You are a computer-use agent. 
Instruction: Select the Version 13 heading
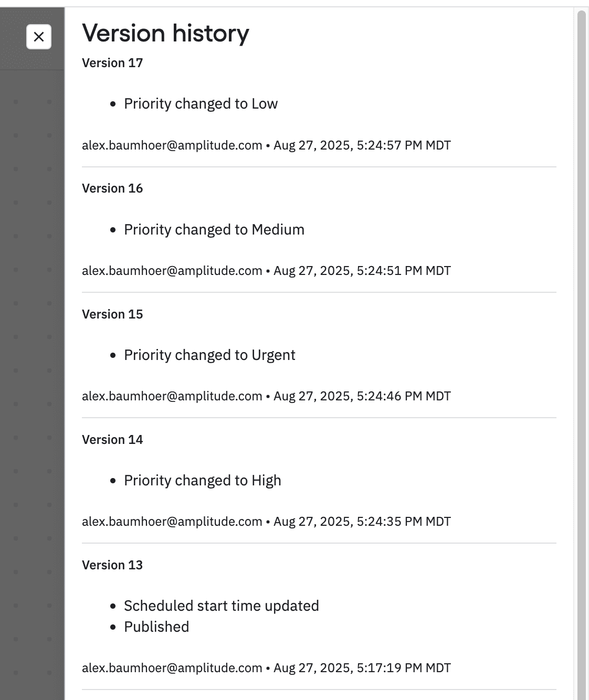tap(112, 565)
